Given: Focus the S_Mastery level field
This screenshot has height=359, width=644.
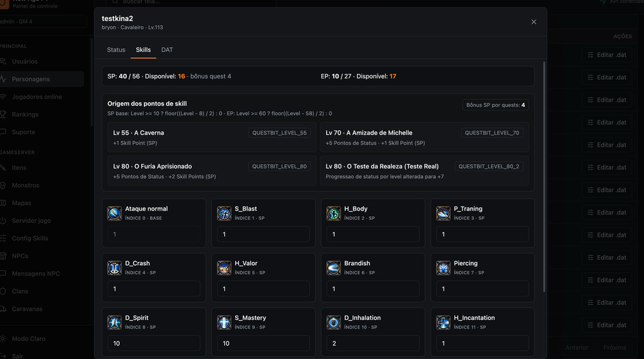Looking at the screenshot, I should pyautogui.click(x=263, y=344).
